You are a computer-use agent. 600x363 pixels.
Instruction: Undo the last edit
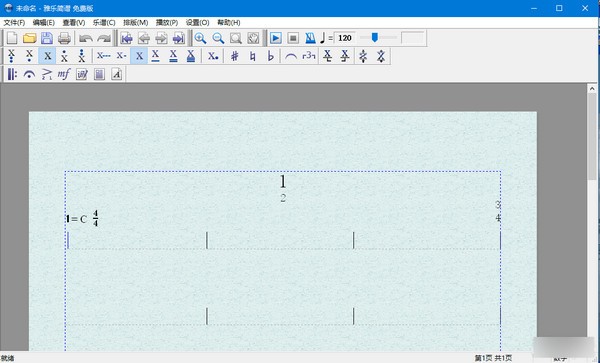point(86,38)
